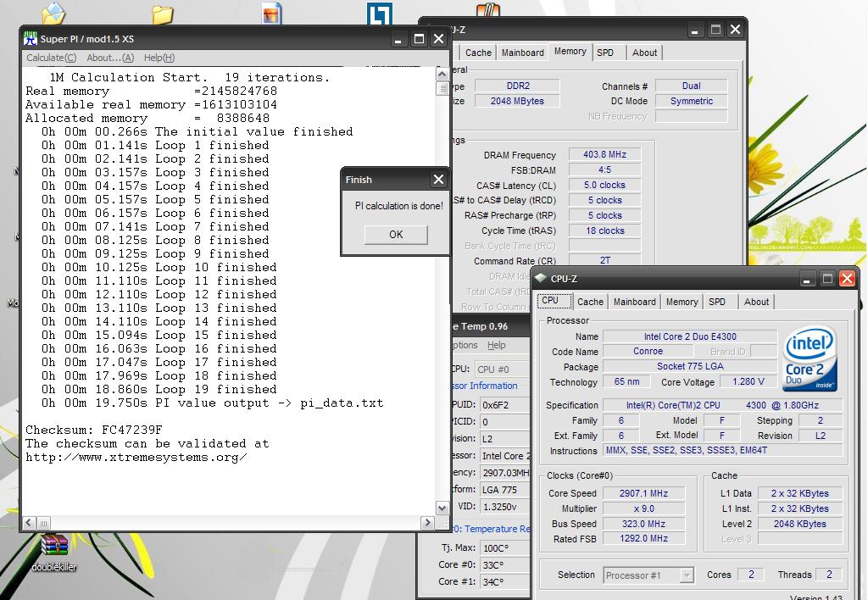
Task: Click the Name field Intel Core 2 Duo E4300
Action: [x=690, y=336]
